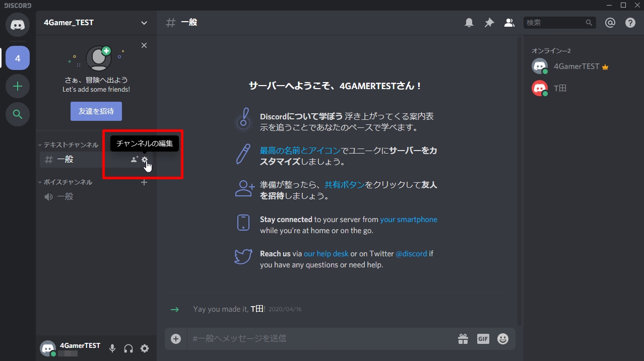Toggle deafen with headphones icon
Screen dimensions: 644x361
coord(128,348)
